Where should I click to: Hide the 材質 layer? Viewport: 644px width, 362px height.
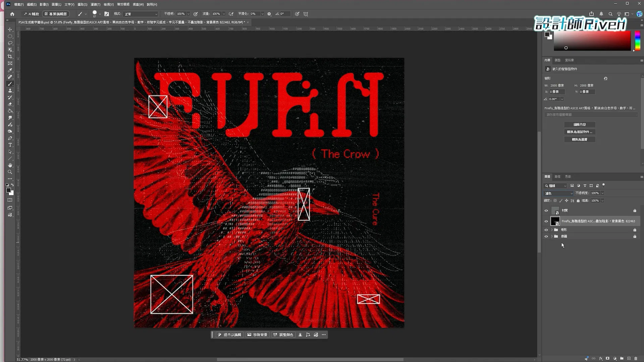546,210
